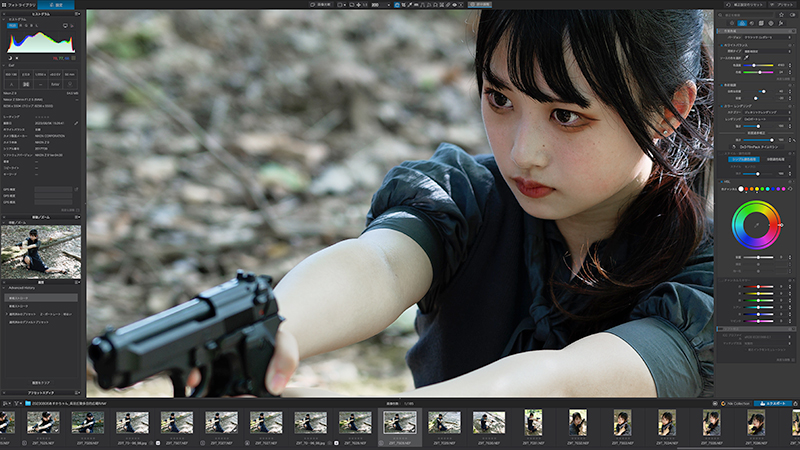Viewport: 800px width, 450px height.
Task: Click the correction search field in right panel
Action: click(x=747, y=15)
